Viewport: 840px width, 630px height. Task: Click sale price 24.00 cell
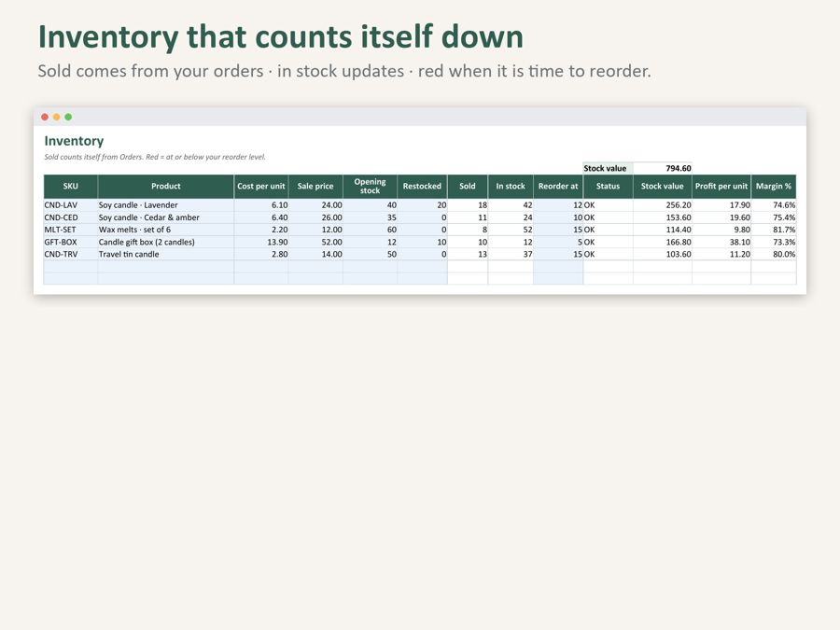(315, 205)
